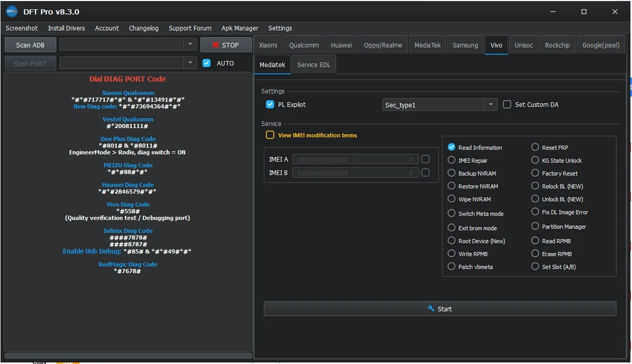
Task: Check View IMEI modification terms box
Action: [270, 135]
